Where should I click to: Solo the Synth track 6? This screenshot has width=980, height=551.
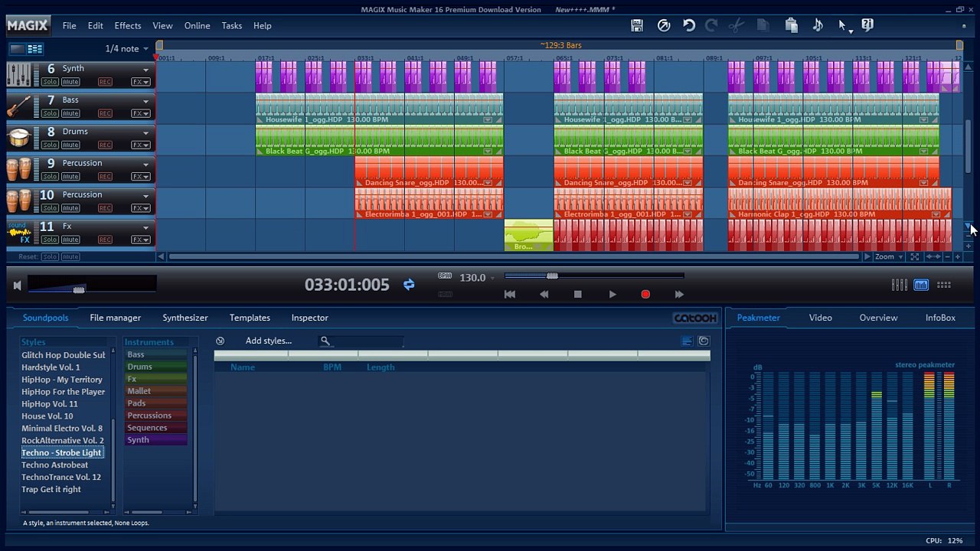tap(50, 82)
